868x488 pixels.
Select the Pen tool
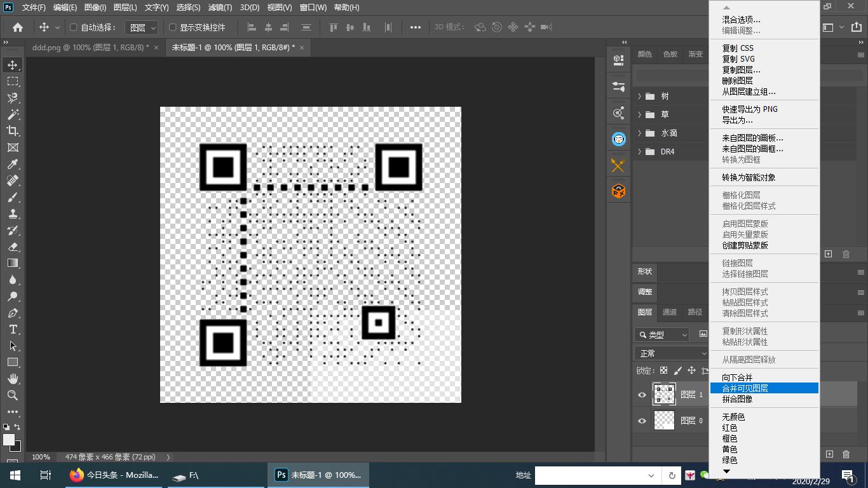click(13, 313)
